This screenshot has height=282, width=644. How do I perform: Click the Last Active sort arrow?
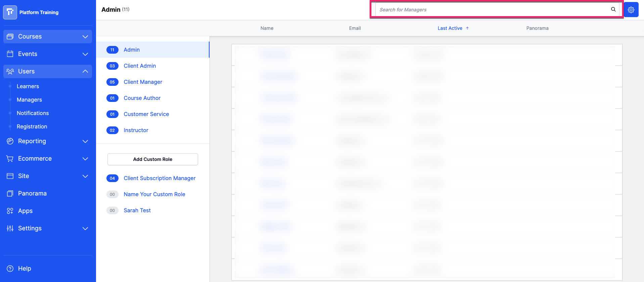tap(467, 28)
